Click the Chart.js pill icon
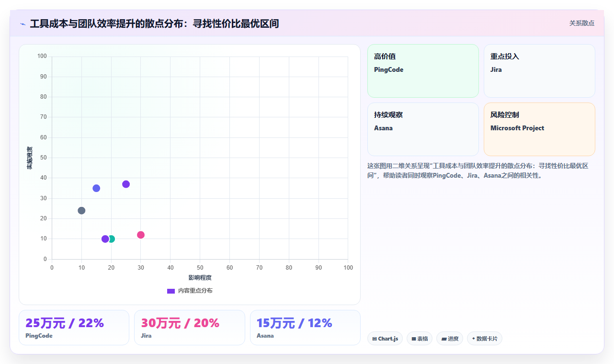The image size is (614, 364). click(375, 339)
